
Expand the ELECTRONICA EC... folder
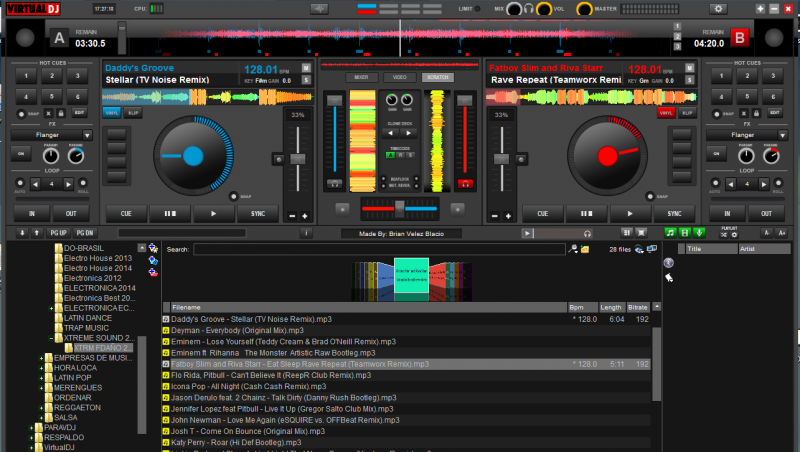(51, 308)
